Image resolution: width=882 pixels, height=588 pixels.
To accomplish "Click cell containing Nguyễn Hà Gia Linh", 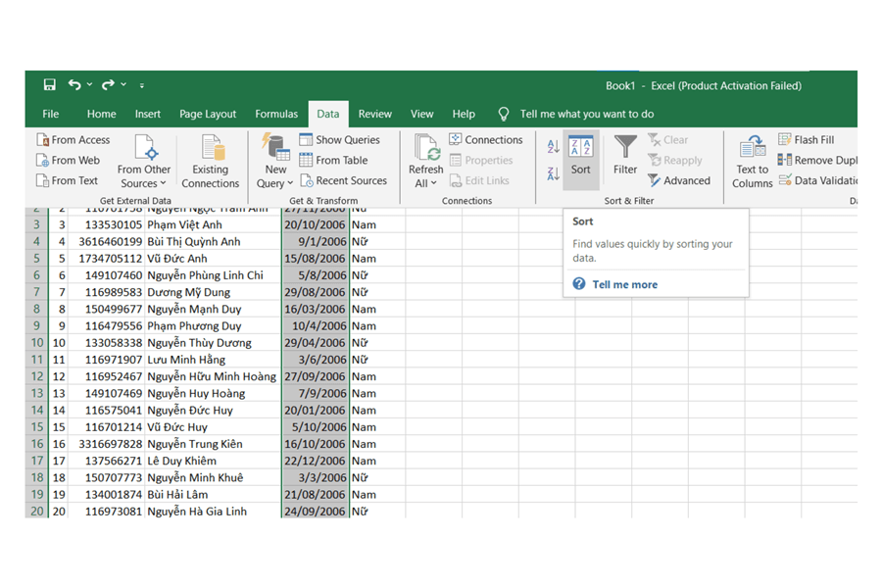I will (212, 512).
